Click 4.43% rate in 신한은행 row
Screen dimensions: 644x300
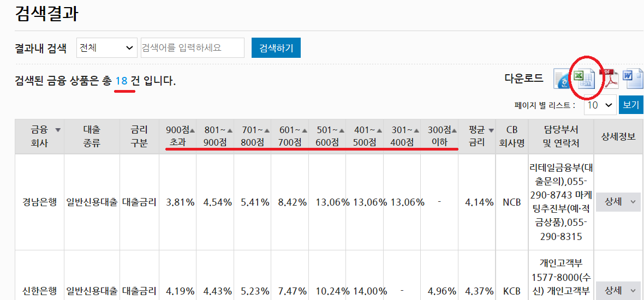point(217,291)
